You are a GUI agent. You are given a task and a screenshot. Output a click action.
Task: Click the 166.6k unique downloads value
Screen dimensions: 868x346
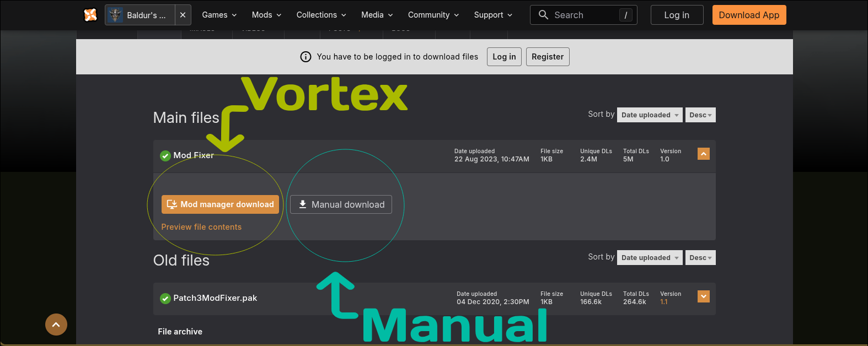pos(591,302)
